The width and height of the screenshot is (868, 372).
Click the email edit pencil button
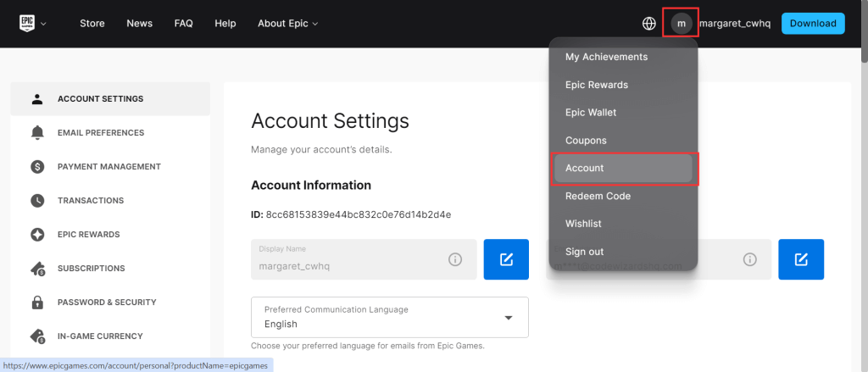tap(801, 259)
